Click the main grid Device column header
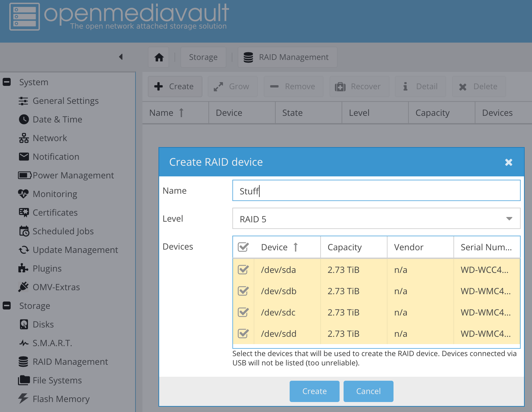The width and height of the screenshot is (532, 412). (x=242, y=113)
